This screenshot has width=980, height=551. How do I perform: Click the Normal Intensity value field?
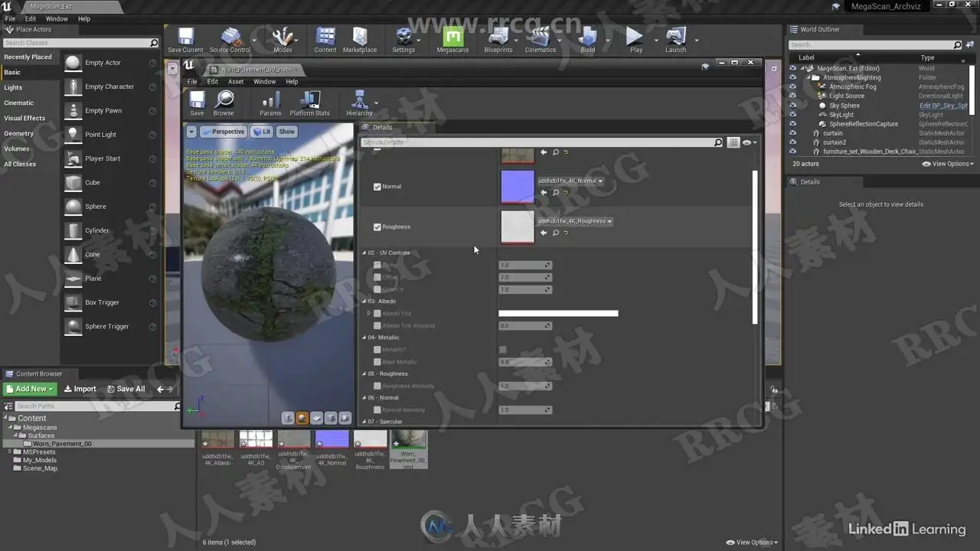pyautogui.click(x=525, y=410)
